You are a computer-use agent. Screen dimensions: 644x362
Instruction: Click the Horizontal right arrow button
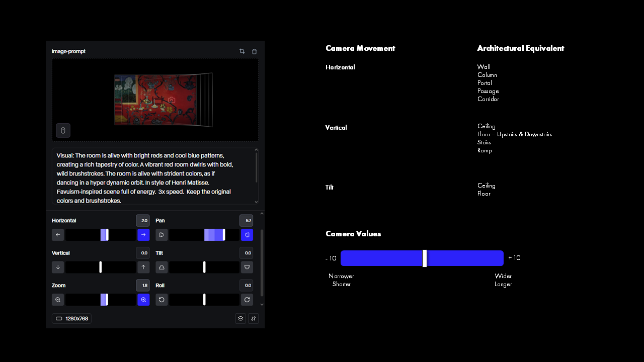coord(143,235)
